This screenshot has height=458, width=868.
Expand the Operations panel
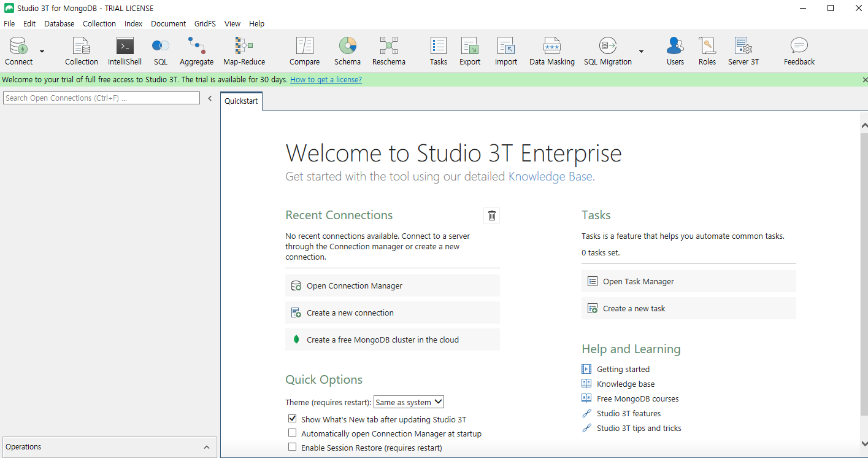tap(207, 447)
